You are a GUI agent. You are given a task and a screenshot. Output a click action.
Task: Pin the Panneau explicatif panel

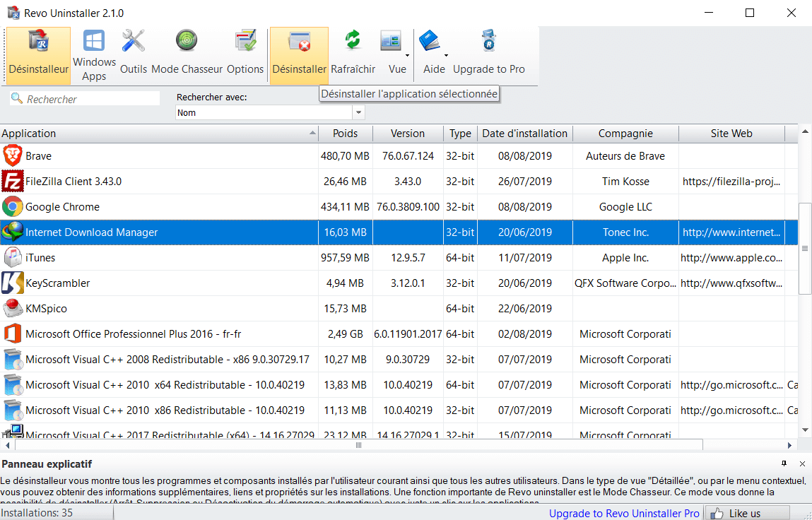coord(784,463)
